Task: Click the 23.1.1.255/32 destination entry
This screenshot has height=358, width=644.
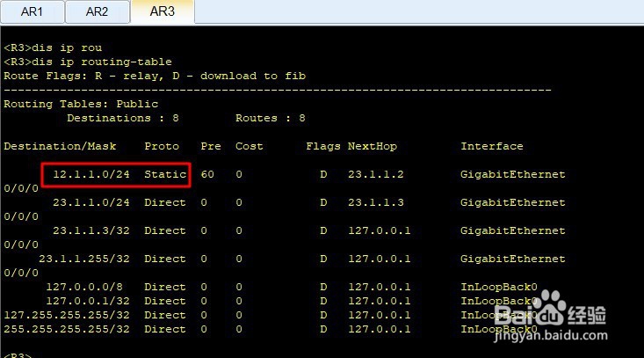Action: [x=84, y=259]
